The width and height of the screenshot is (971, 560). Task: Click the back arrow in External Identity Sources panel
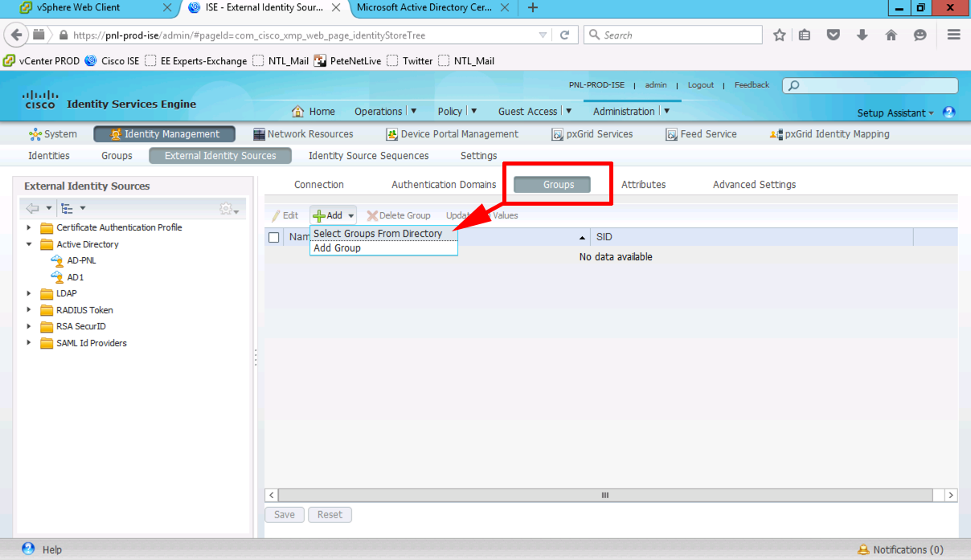tap(33, 209)
